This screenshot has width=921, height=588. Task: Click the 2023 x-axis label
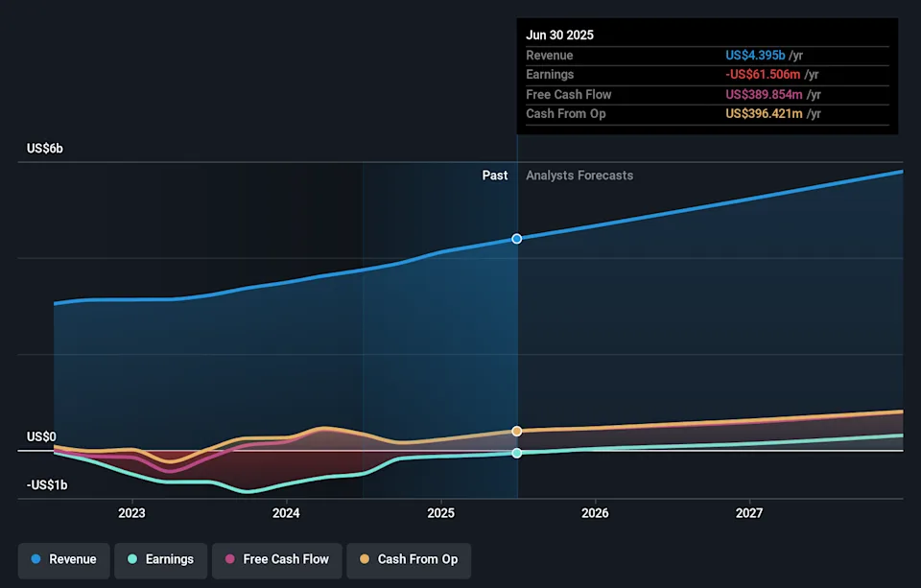[131, 513]
